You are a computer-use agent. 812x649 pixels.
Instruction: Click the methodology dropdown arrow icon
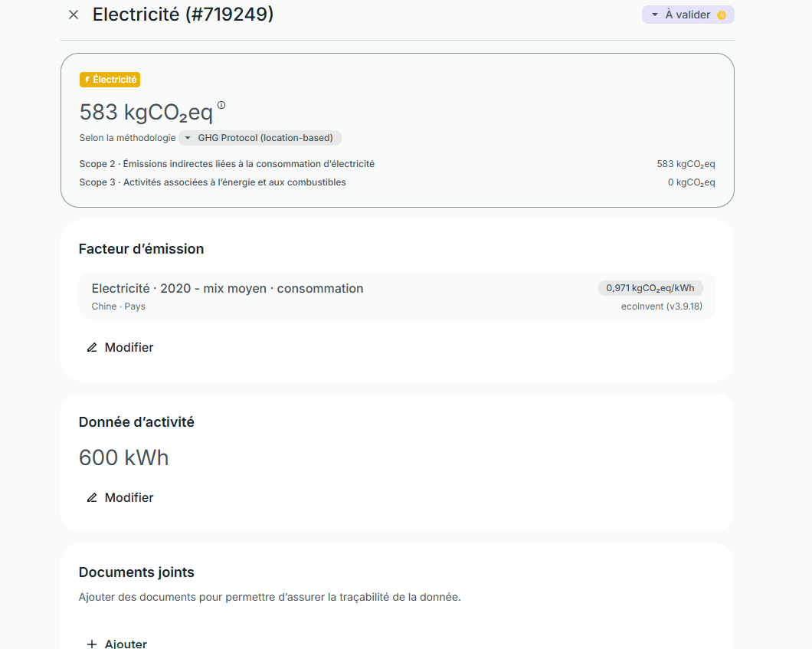[188, 138]
